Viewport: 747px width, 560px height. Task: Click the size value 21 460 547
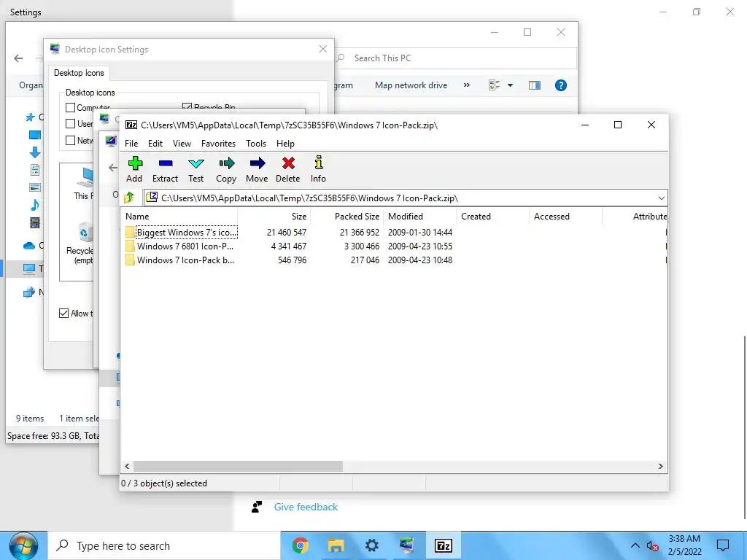coord(286,233)
